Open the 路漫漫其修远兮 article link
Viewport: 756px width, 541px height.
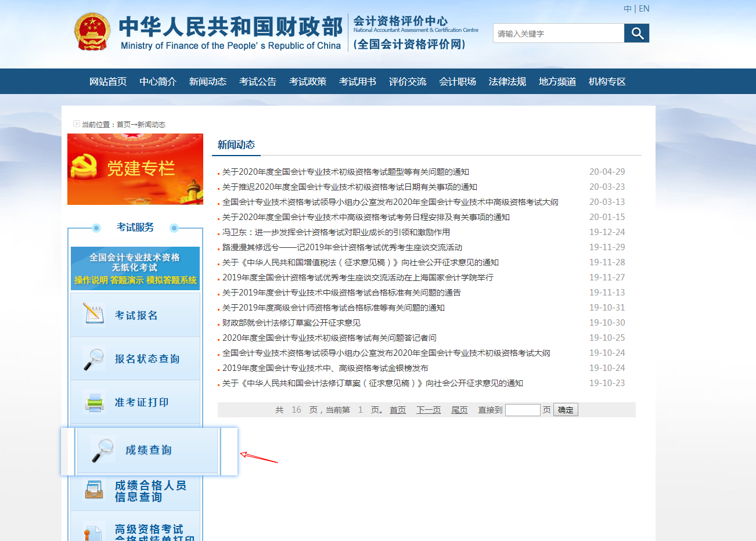342,247
